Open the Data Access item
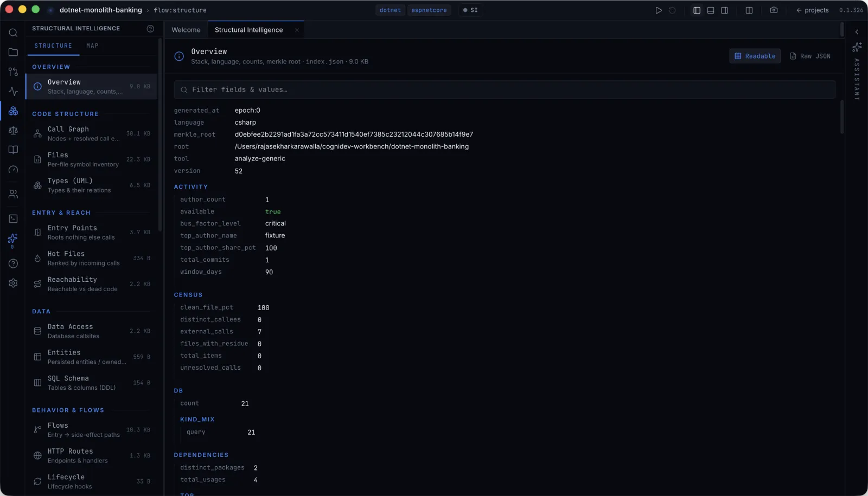 [x=91, y=331]
